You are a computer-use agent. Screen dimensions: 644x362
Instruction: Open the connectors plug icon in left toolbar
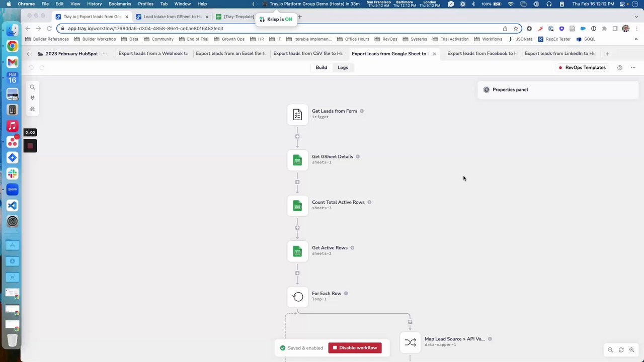click(32, 98)
